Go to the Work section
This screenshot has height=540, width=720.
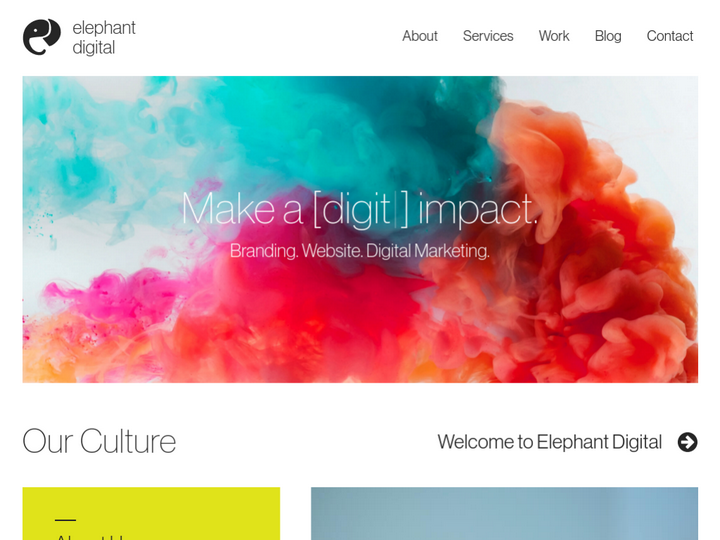554,36
